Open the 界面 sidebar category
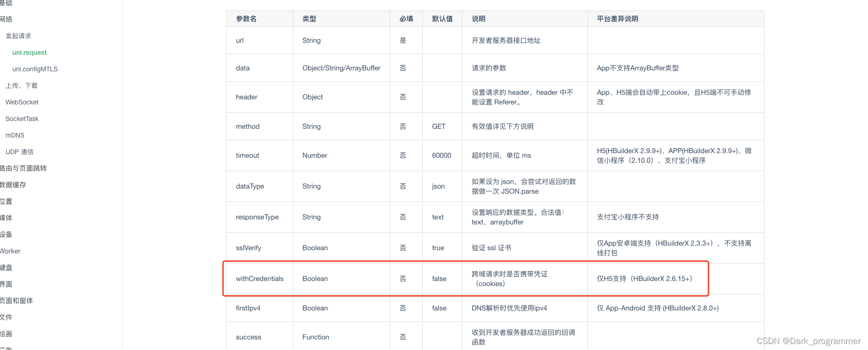 click(x=6, y=284)
